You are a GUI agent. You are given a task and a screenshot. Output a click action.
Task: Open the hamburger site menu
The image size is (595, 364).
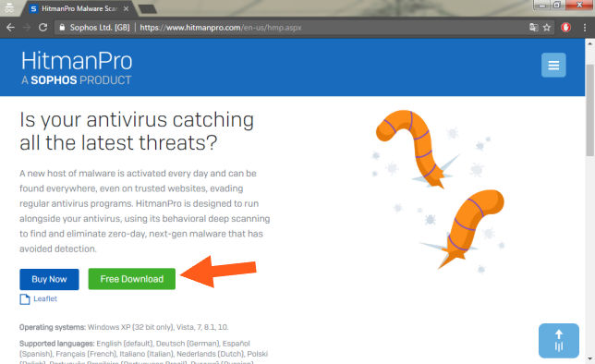[x=553, y=65]
